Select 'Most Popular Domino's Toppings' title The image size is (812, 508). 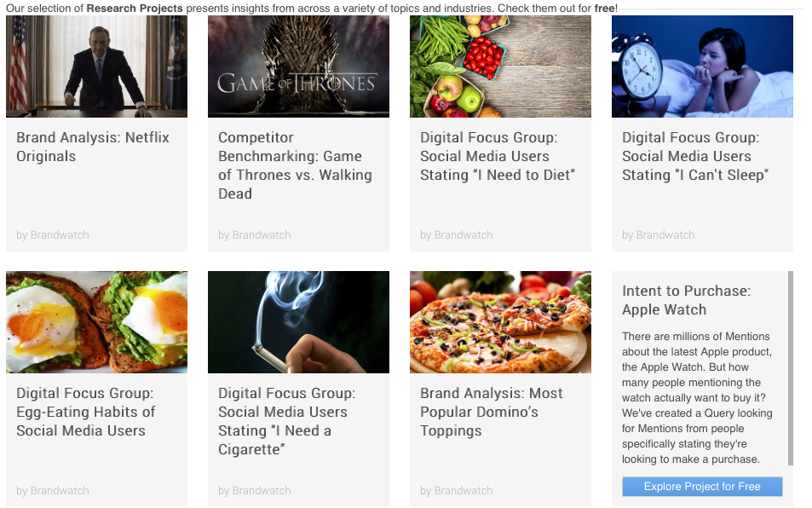click(x=491, y=412)
